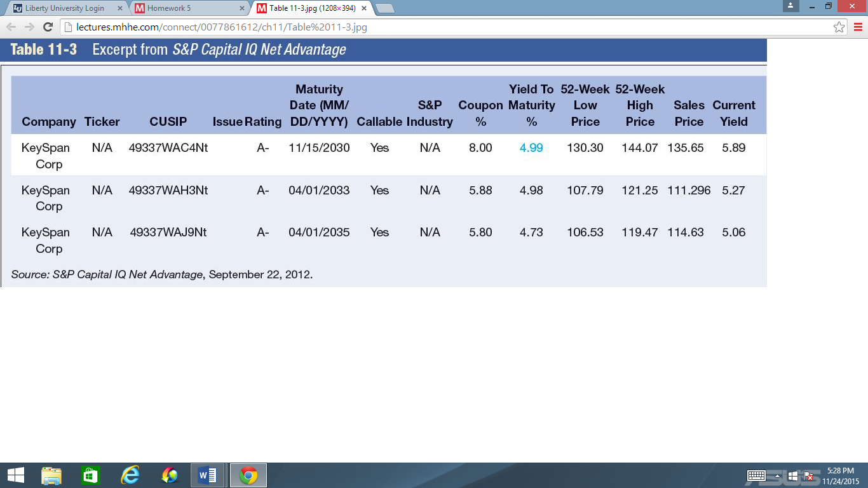The width and height of the screenshot is (868, 488).
Task: Click the Get Windows 10 tray icon
Action: (x=793, y=475)
